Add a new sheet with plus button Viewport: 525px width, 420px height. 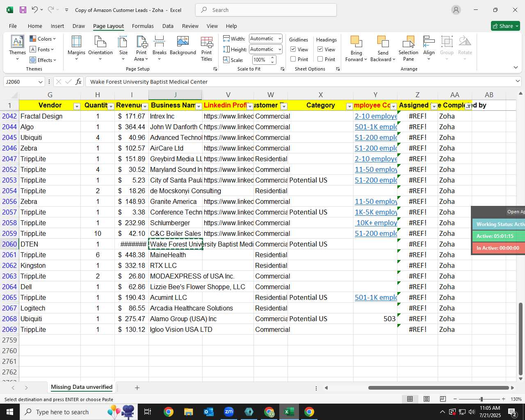[x=137, y=388]
